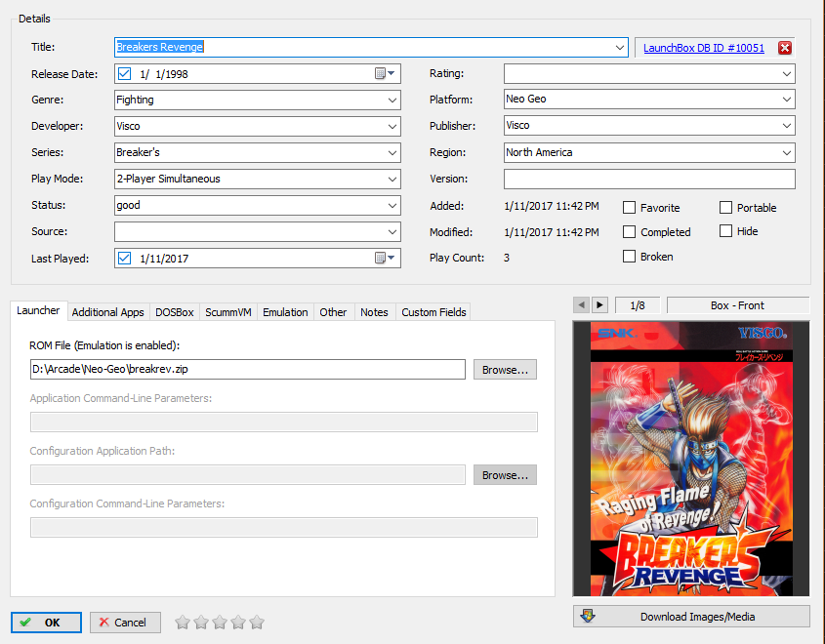825x644 pixels.
Task: Expand the Source dropdown
Action: (x=392, y=231)
